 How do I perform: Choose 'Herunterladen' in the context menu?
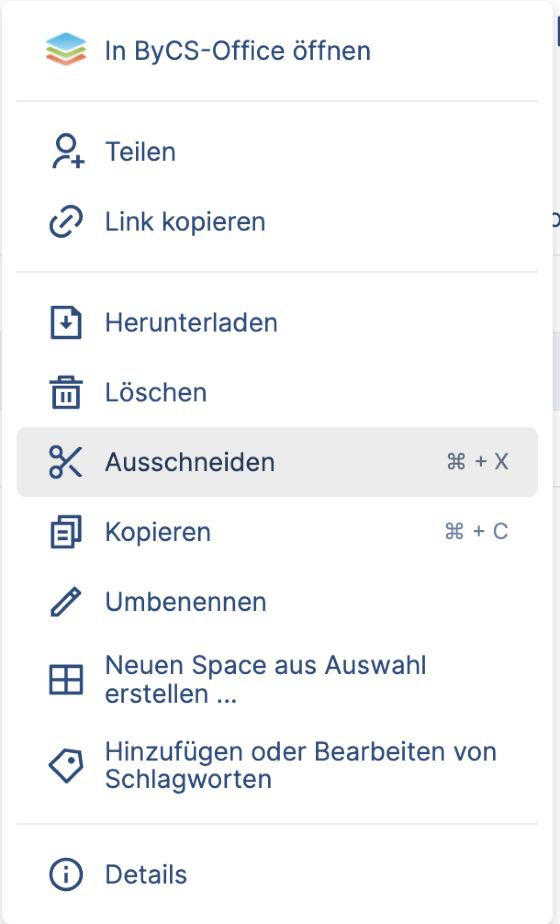191,323
